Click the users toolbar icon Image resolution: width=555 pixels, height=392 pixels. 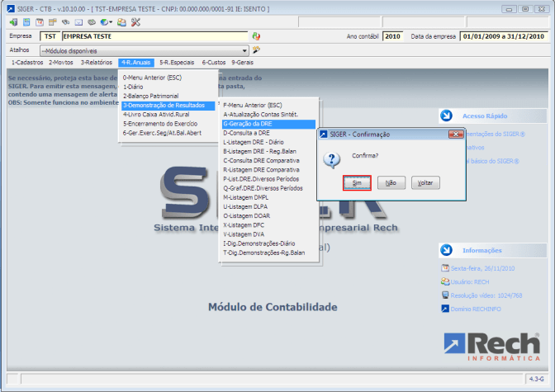click(x=121, y=22)
